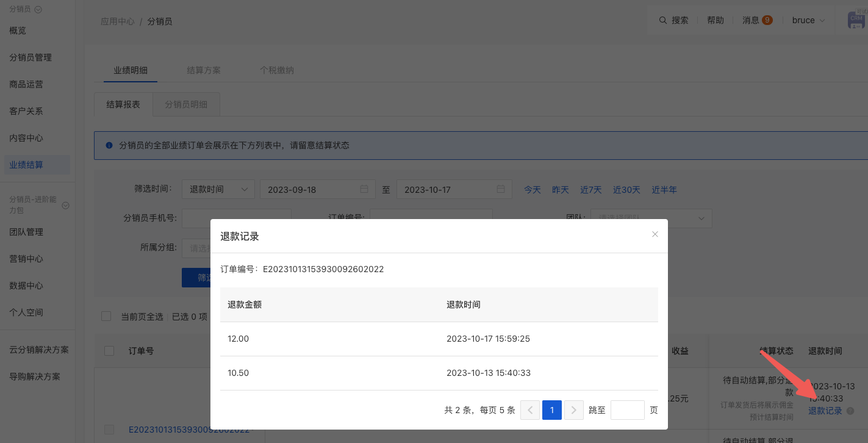Open 数据中心 in the sidebar
The image size is (868, 443).
(x=26, y=286)
